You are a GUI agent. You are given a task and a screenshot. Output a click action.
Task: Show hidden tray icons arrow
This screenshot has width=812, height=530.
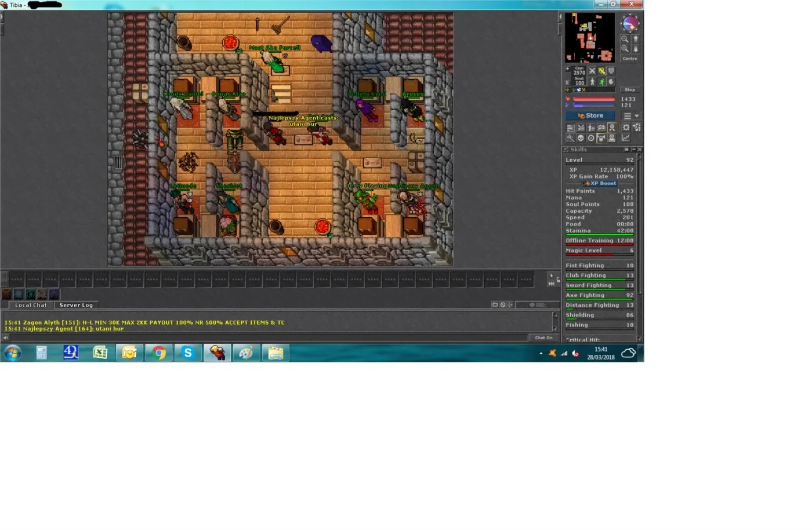541,353
